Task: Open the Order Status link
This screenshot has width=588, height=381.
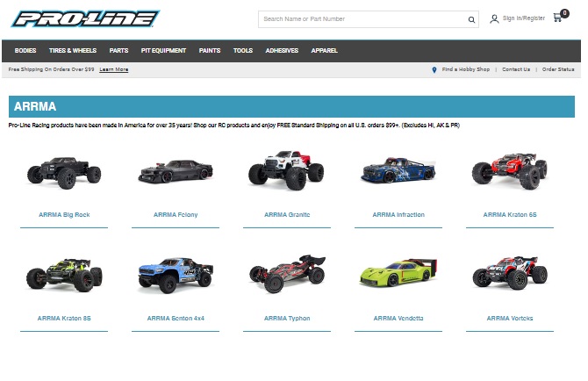Action: tap(558, 69)
